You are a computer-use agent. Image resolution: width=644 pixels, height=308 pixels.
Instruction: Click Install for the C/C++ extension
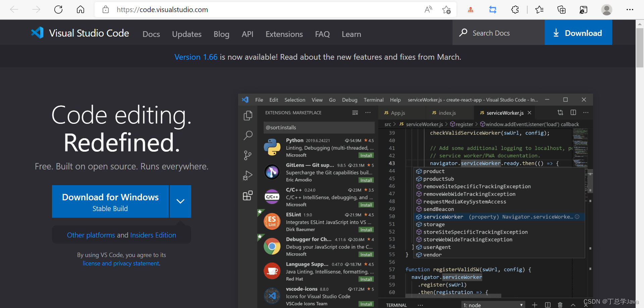(366, 205)
